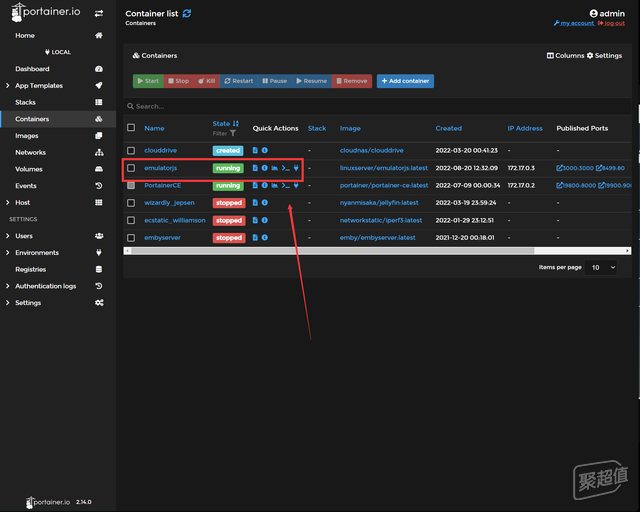The height and width of the screenshot is (512, 640).
Task: Click the Networks sitemap icon in the sidebar
Action: coord(99,152)
